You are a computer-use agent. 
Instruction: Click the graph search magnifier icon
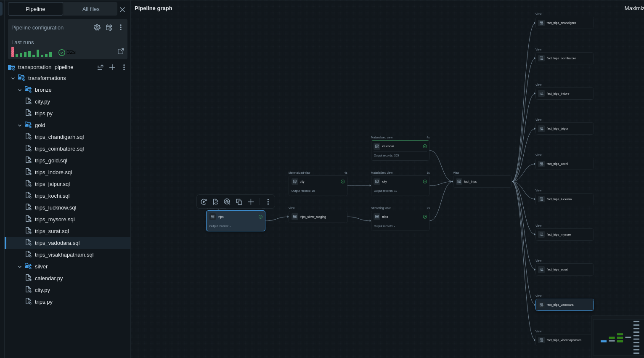[x=227, y=202]
